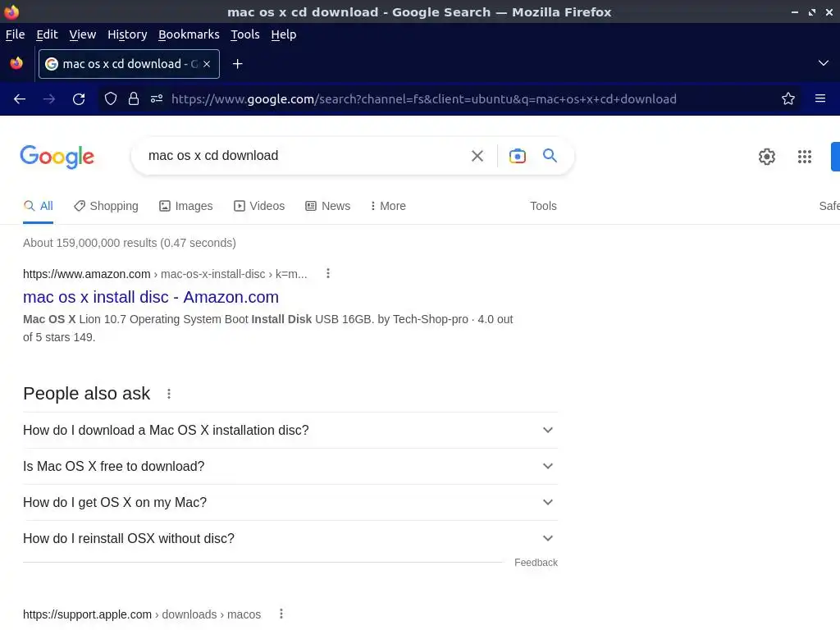Clear the search box with the X icon
The height and width of the screenshot is (630, 840).
point(477,156)
